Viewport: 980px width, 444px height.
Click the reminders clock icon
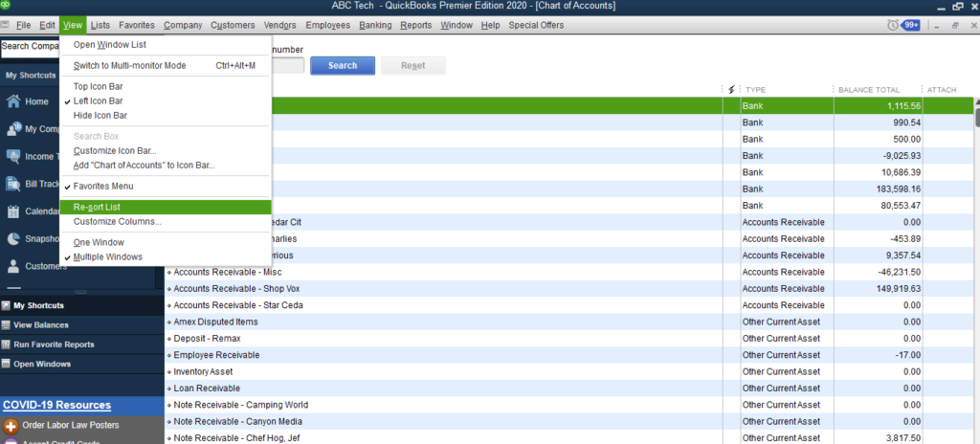(x=893, y=25)
